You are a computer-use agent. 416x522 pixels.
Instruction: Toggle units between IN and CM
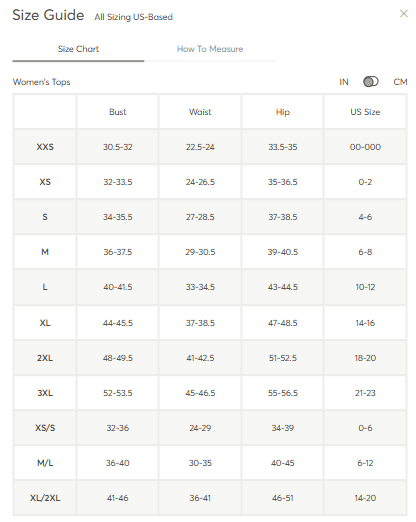tap(371, 82)
